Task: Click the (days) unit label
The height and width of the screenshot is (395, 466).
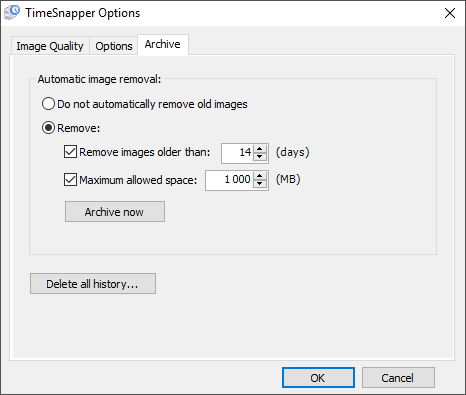Action: coord(292,152)
